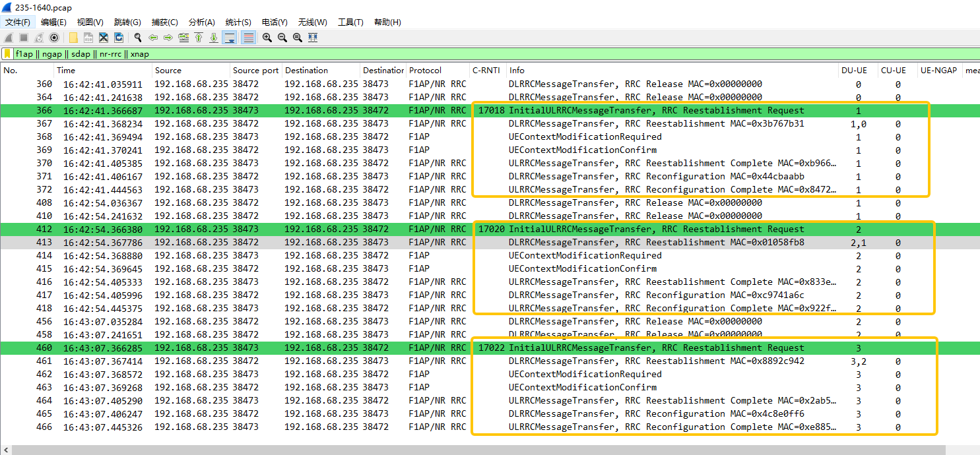
Task: Open the find packet magnifier
Action: click(x=138, y=38)
